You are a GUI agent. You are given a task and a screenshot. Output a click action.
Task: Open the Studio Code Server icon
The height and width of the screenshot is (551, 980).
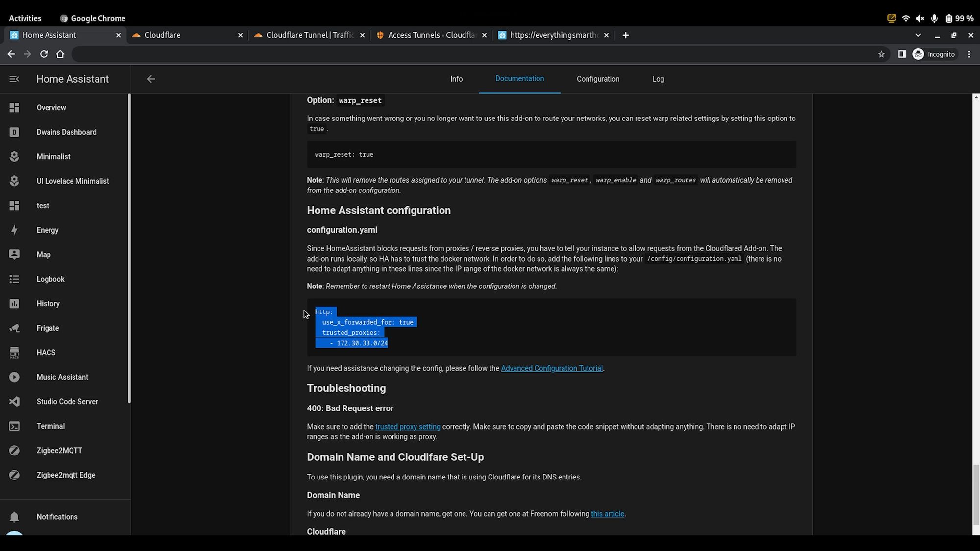click(x=14, y=402)
